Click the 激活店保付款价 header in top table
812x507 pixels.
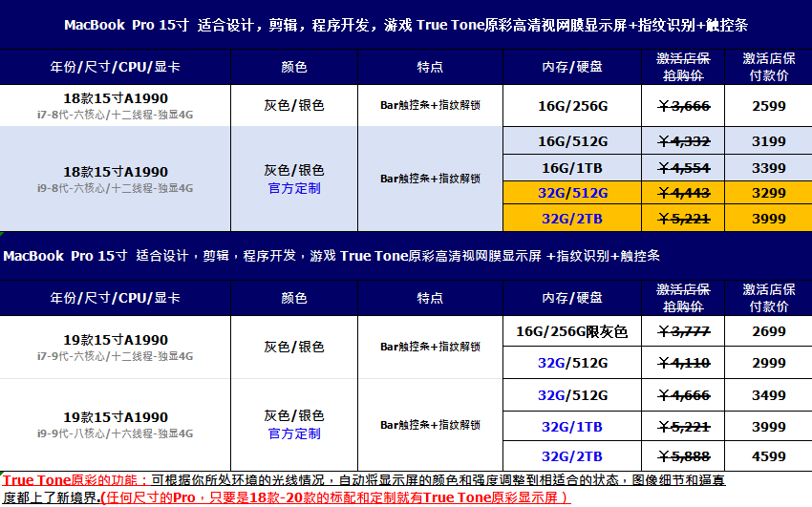pos(768,67)
